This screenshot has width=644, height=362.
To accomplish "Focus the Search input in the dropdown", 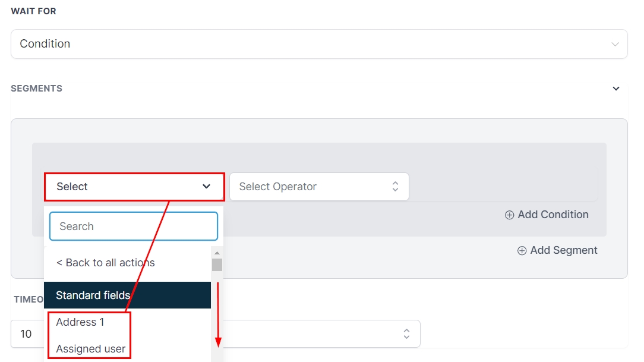I will click(x=134, y=226).
